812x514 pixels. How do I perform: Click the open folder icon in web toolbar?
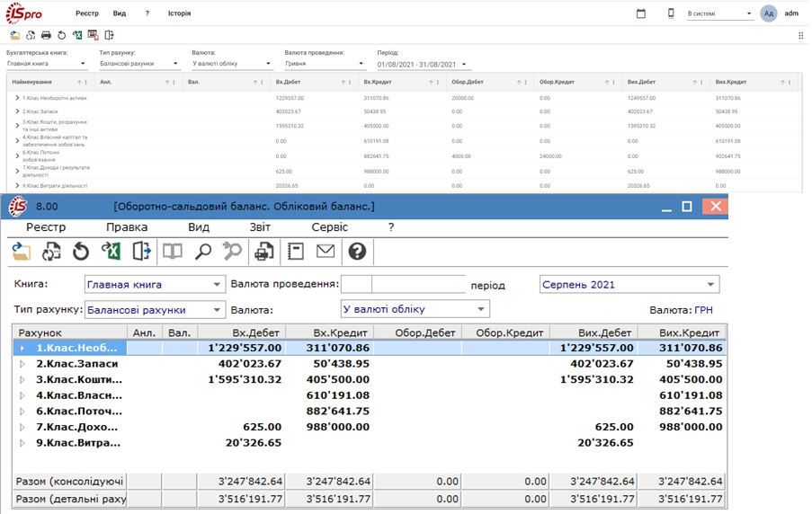coord(15,35)
